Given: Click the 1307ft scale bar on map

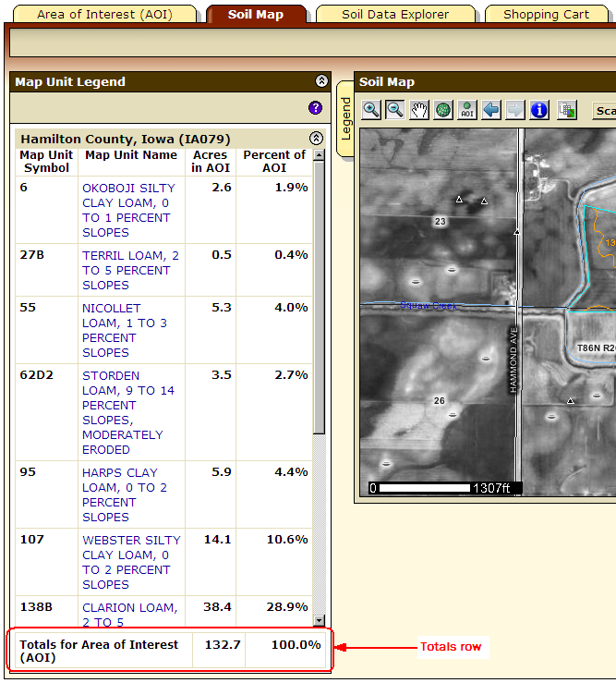Looking at the screenshot, I should pos(445,488).
